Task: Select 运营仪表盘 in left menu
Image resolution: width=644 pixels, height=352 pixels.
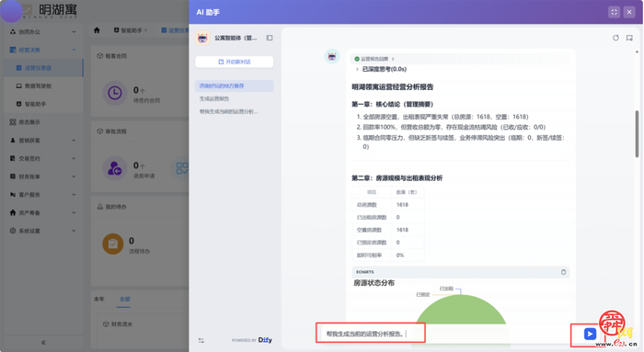Action: [43, 68]
